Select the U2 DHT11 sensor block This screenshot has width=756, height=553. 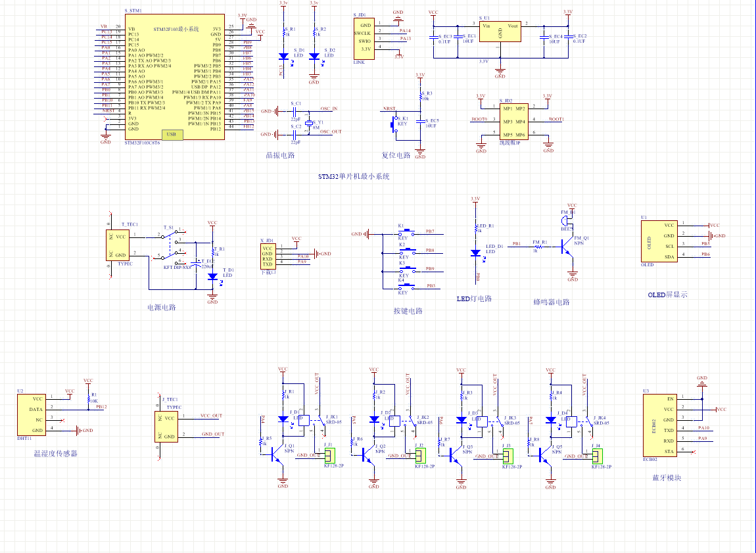32,415
